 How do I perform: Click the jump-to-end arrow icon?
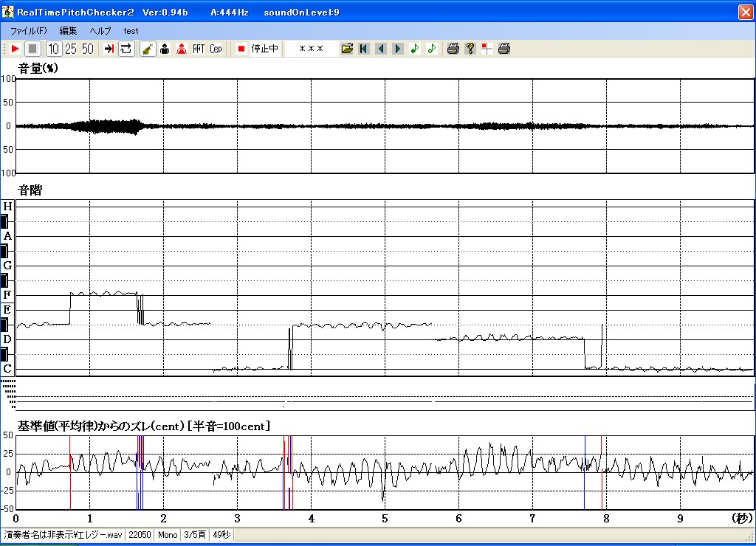point(109,49)
